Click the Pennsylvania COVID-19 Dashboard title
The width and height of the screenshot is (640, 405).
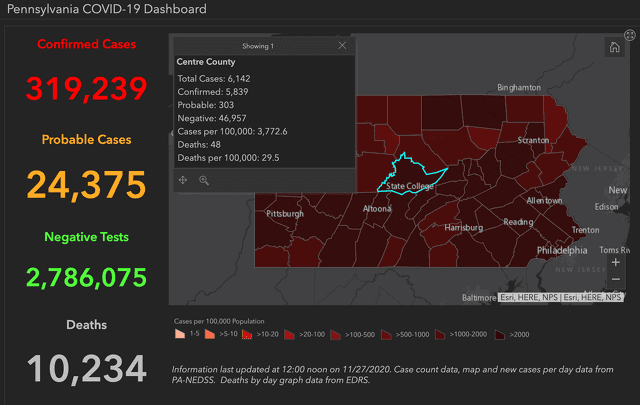coord(107,9)
